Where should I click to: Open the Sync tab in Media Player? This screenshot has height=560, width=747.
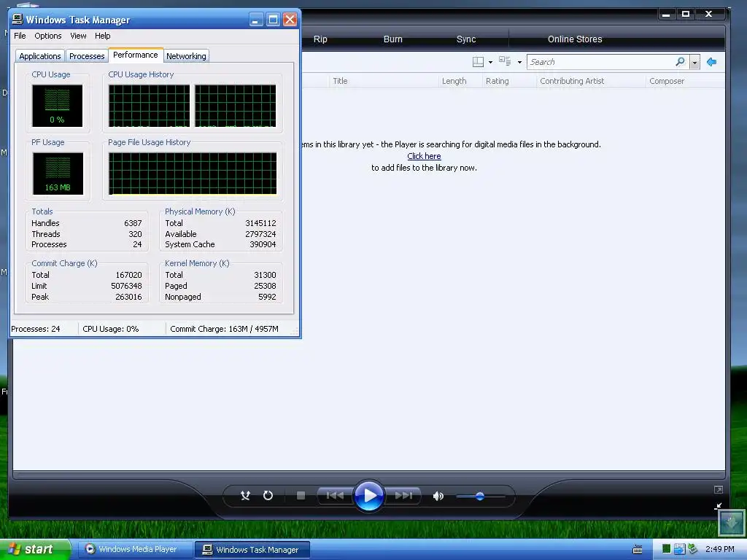[466, 39]
